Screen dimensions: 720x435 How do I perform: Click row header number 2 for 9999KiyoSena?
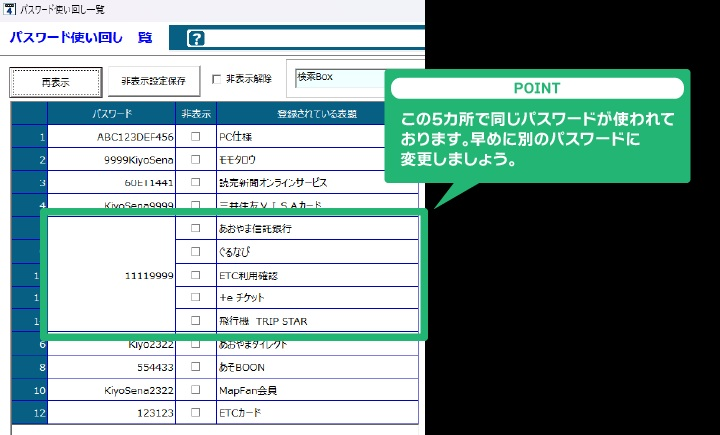click(29, 159)
